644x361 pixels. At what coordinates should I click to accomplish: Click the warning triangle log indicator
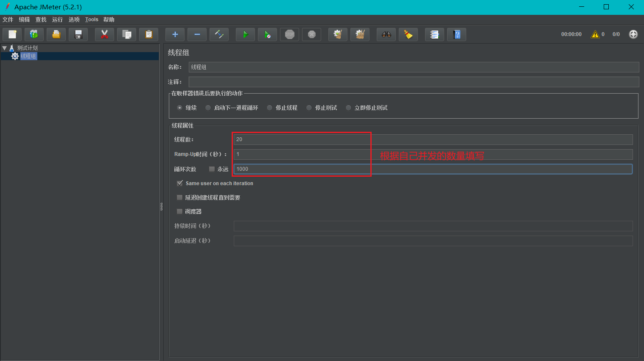(x=595, y=34)
